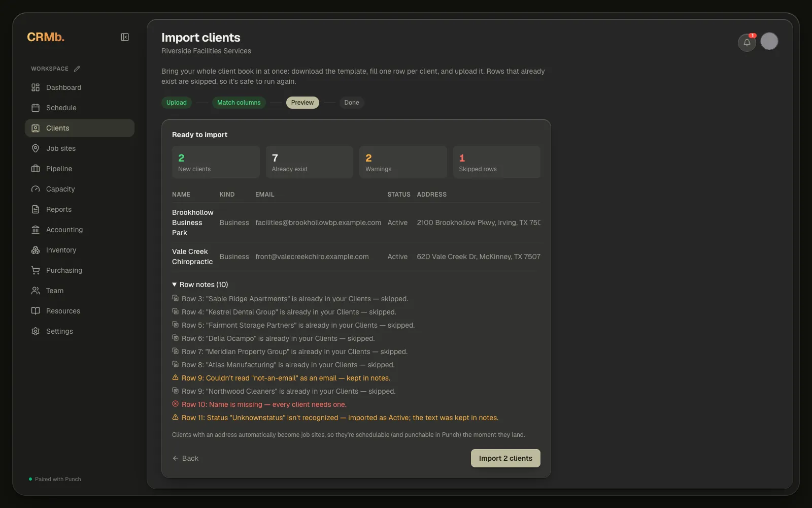Navigate to Job sites

[80, 148]
